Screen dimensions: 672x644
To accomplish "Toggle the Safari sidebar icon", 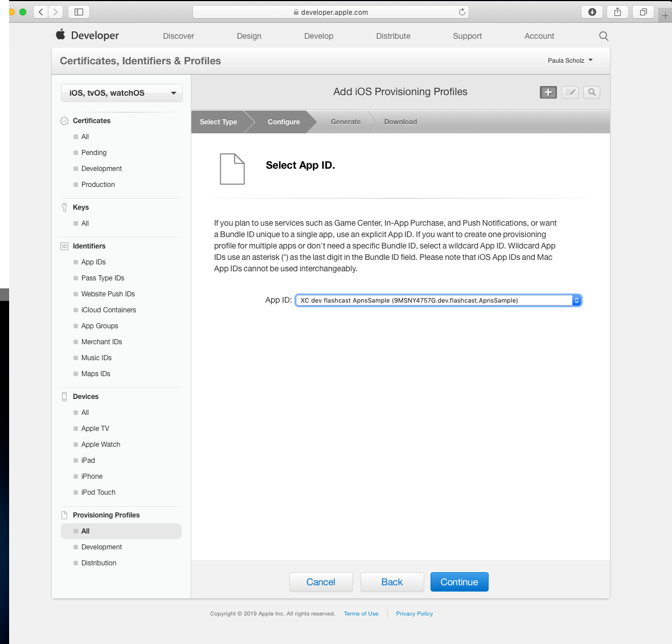I will click(x=79, y=12).
